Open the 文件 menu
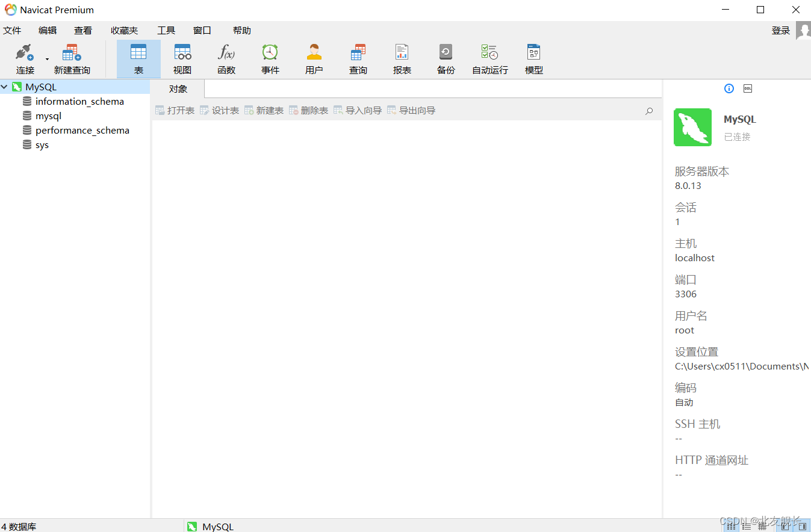 point(12,30)
